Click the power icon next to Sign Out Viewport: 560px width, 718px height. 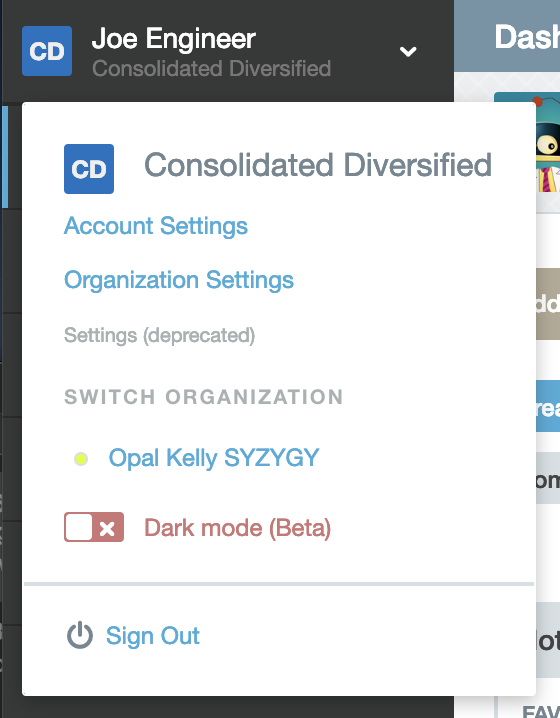click(x=80, y=635)
